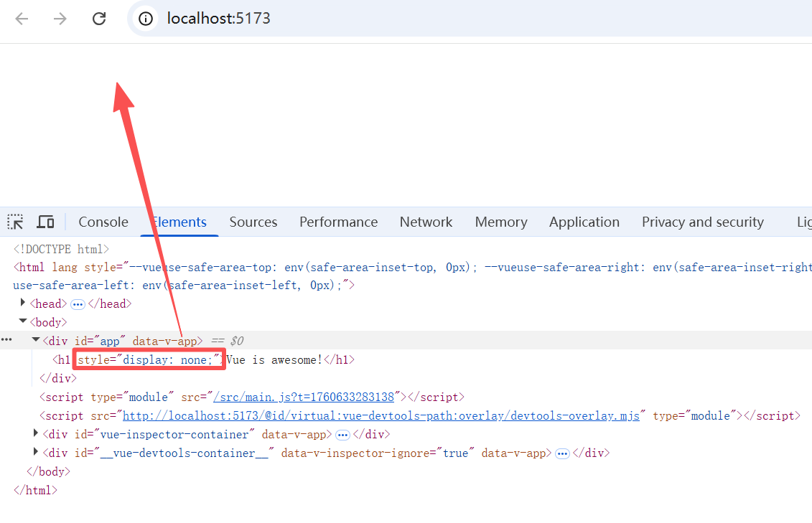
Task: Expand the head element node
Action: (23, 302)
